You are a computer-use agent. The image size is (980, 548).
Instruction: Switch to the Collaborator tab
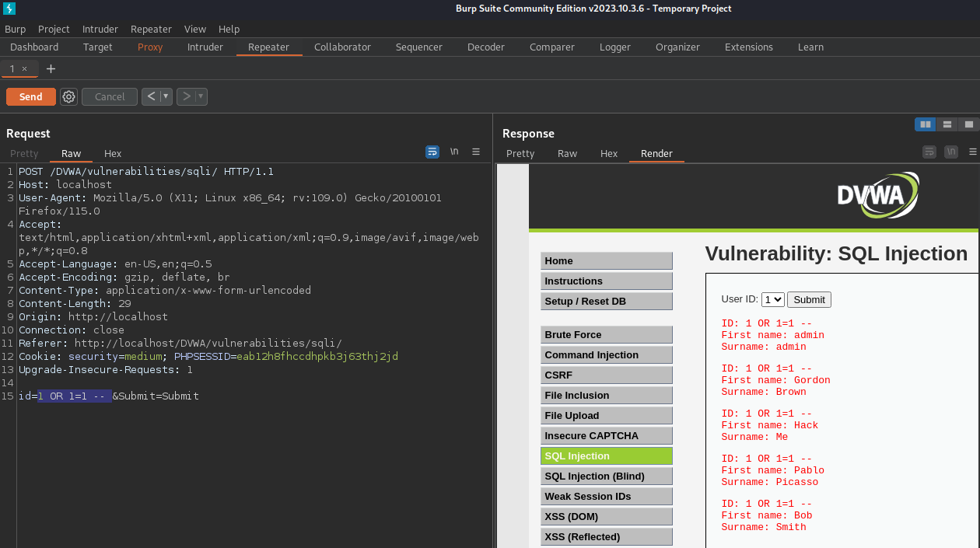click(342, 47)
